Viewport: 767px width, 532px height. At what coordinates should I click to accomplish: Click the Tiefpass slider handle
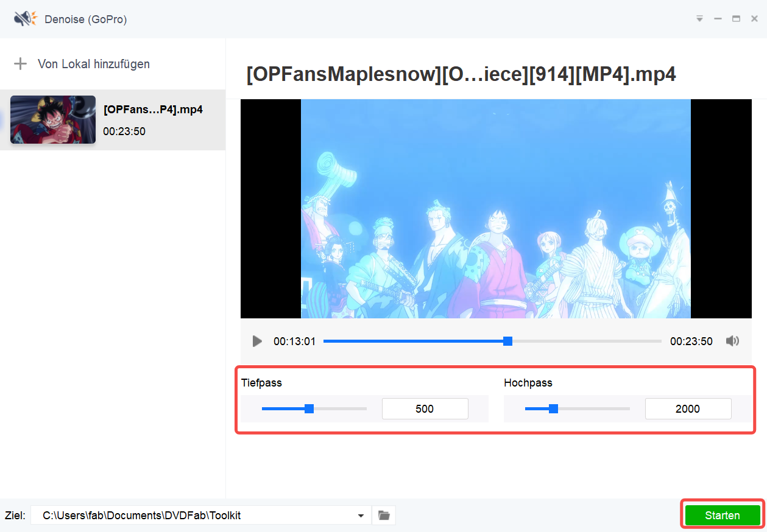tap(309, 409)
